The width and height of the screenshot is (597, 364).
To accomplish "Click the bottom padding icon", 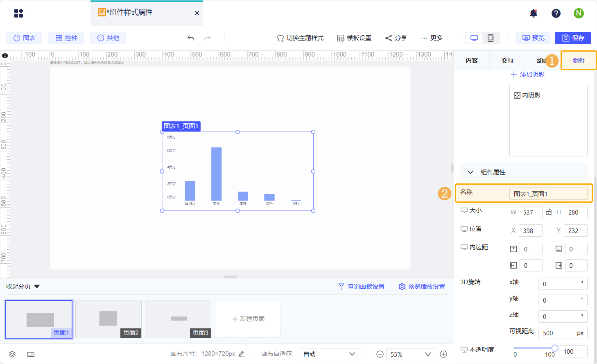I will 559,249.
